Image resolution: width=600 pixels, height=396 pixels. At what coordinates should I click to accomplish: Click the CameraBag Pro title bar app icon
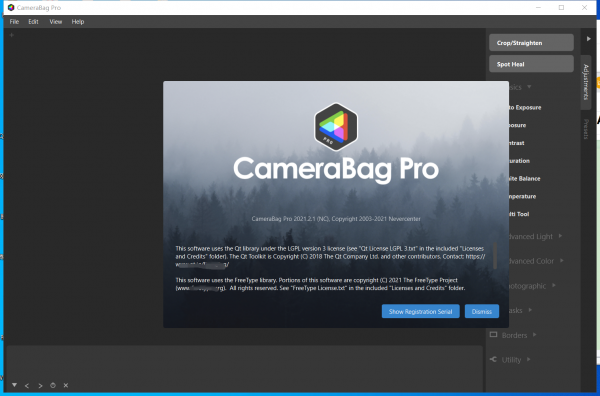tap(11, 7)
